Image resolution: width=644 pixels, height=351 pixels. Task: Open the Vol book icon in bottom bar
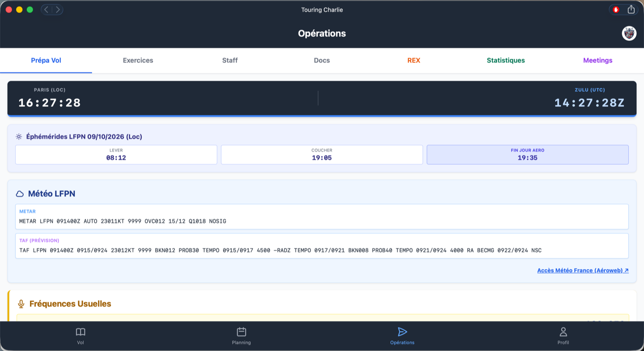pos(80,332)
